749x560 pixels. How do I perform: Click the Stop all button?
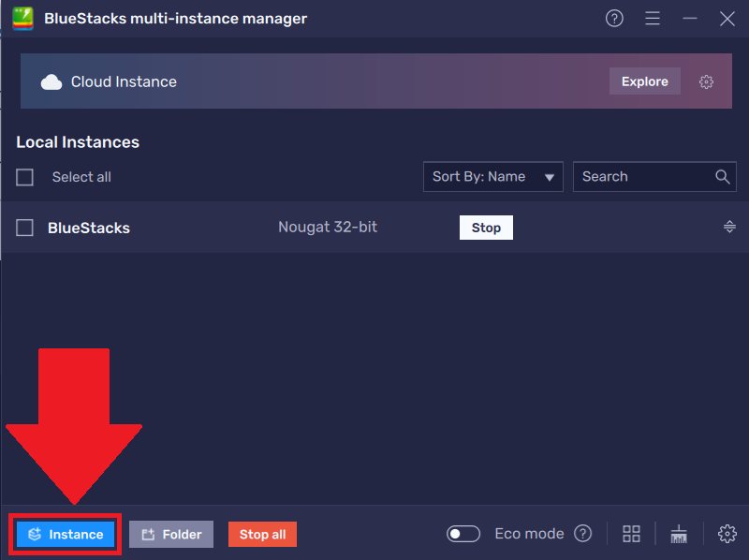(262, 534)
